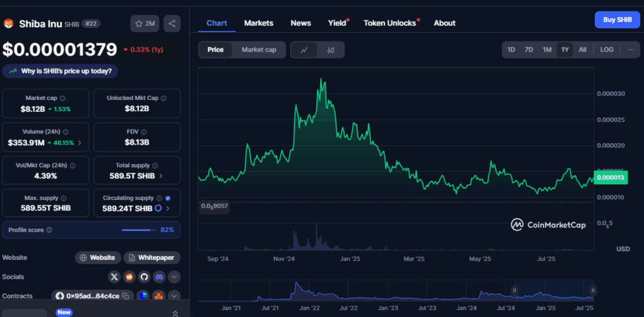
Task: Click the right range handle on mini timeline
Action: pyautogui.click(x=592, y=291)
